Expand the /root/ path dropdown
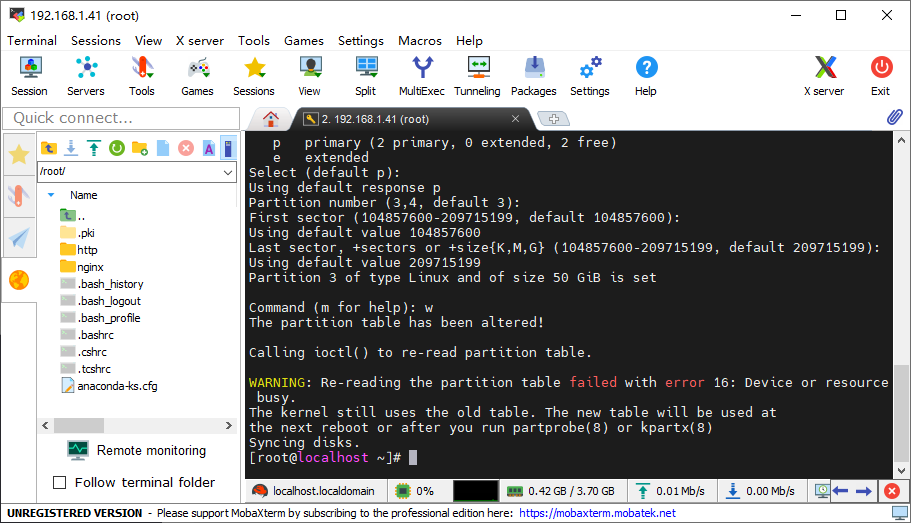911x523 pixels. click(x=228, y=172)
